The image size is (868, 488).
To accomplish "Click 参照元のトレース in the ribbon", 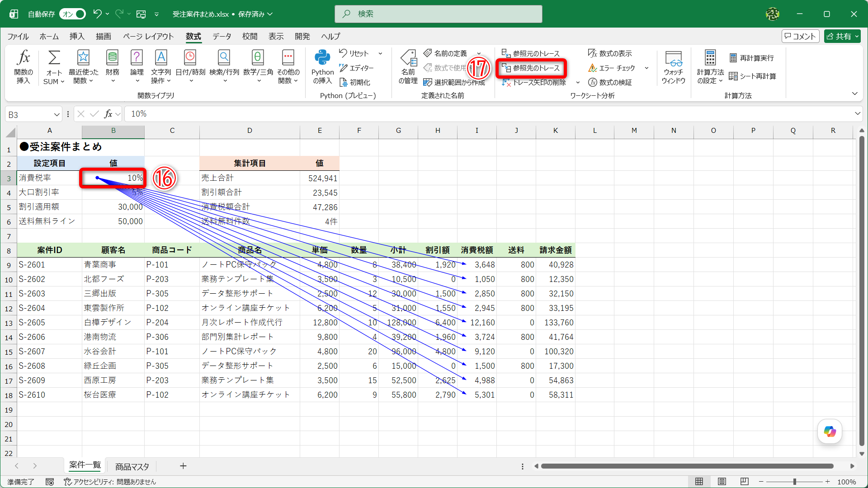I will (531, 53).
